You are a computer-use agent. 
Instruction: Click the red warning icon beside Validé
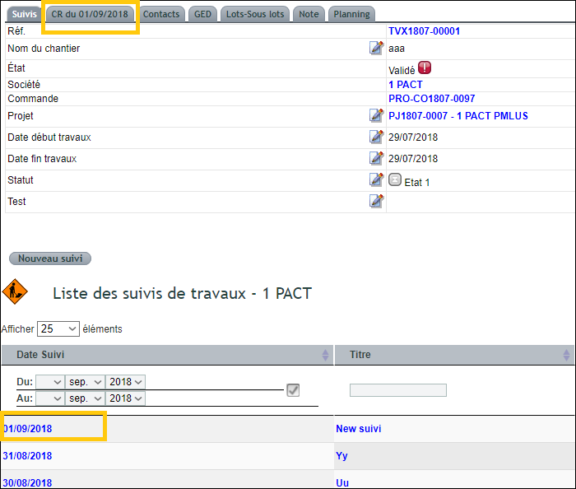[x=425, y=68]
